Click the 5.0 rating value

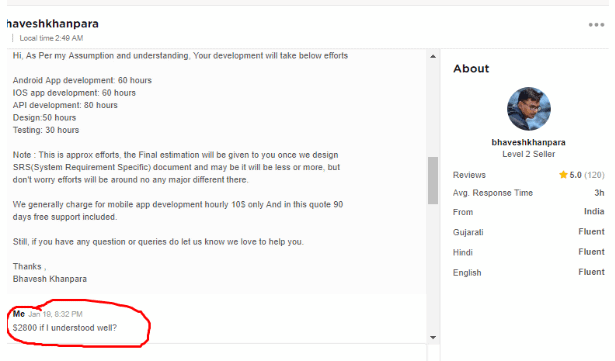(x=575, y=175)
